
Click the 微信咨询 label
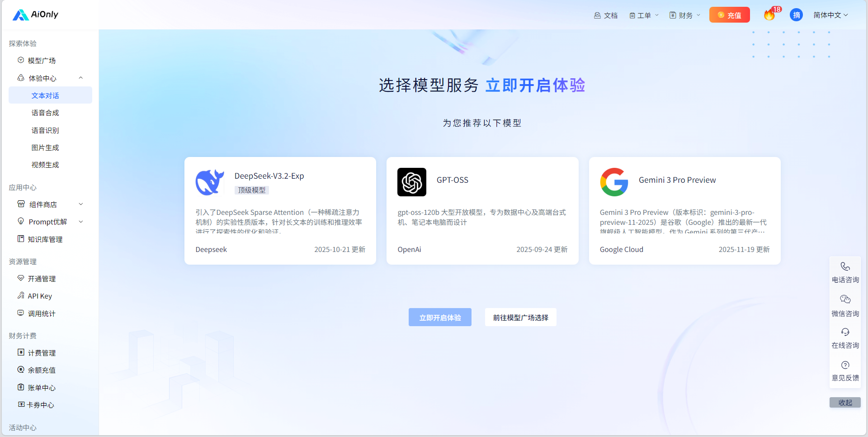click(845, 313)
